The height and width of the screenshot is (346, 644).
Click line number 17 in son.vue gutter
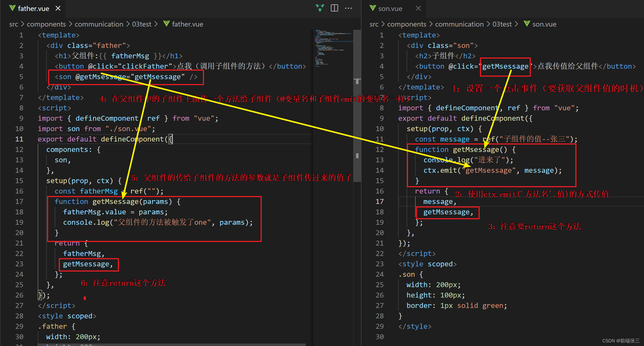pyautogui.click(x=380, y=201)
